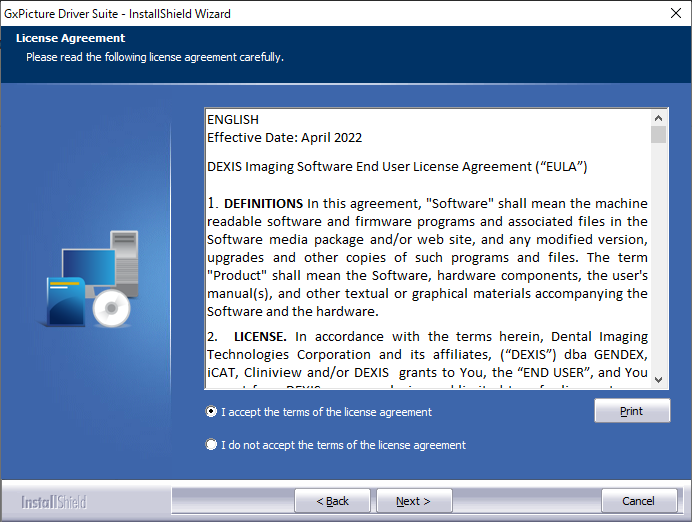Go Back to the previous wizard step
The image size is (692, 522).
332,501
